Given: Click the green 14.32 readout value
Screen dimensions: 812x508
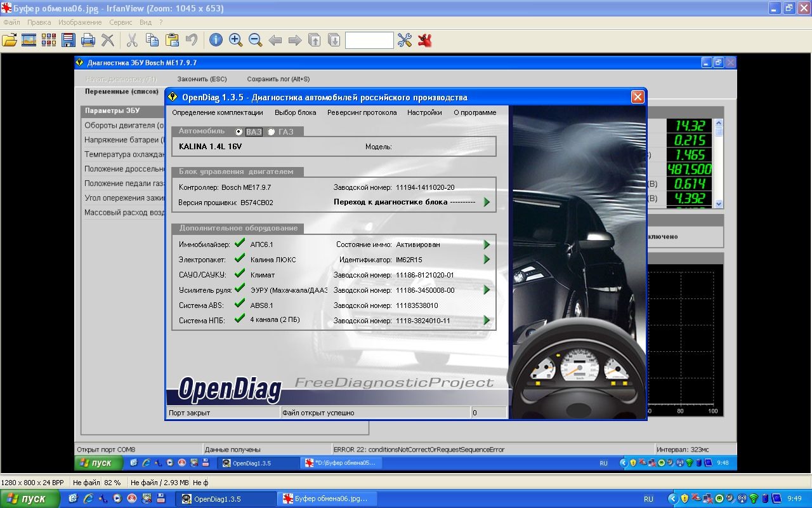Looking at the screenshot, I should tap(690, 126).
